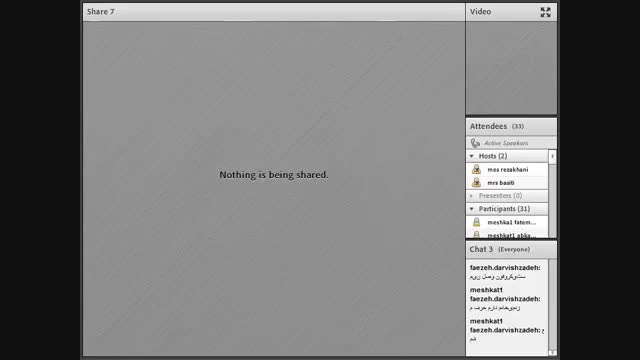Click the Active Speakers label
This screenshot has height=360, width=640.
tap(506, 143)
